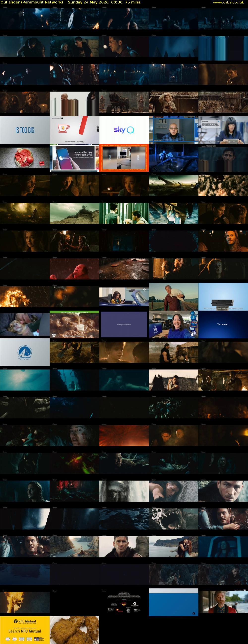
Task: Select the horse-drawn cart thumbnail
Action: click(x=124, y=102)
